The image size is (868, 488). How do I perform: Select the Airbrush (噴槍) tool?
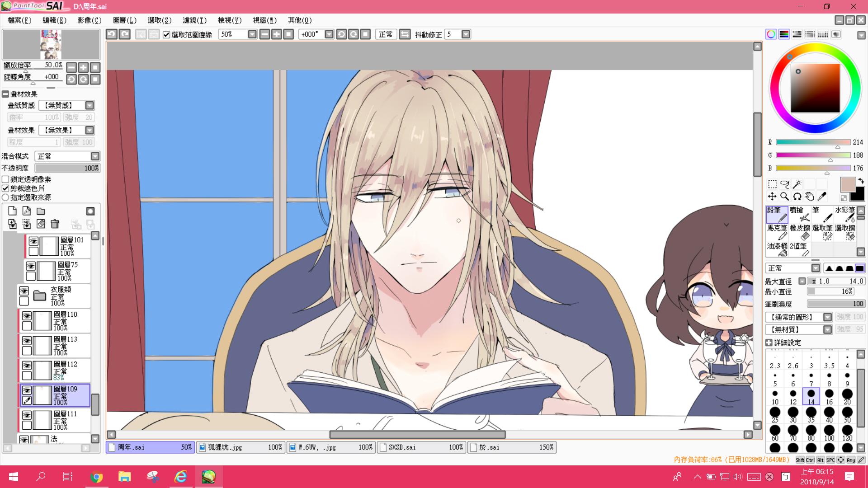(x=799, y=214)
